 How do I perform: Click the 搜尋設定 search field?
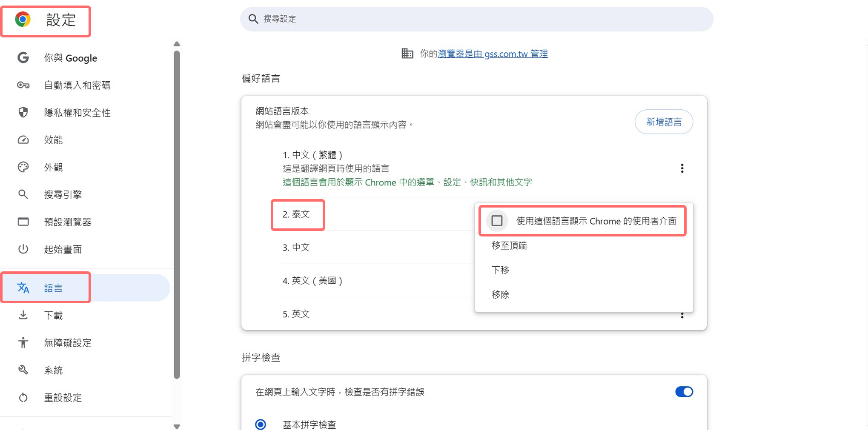[477, 19]
